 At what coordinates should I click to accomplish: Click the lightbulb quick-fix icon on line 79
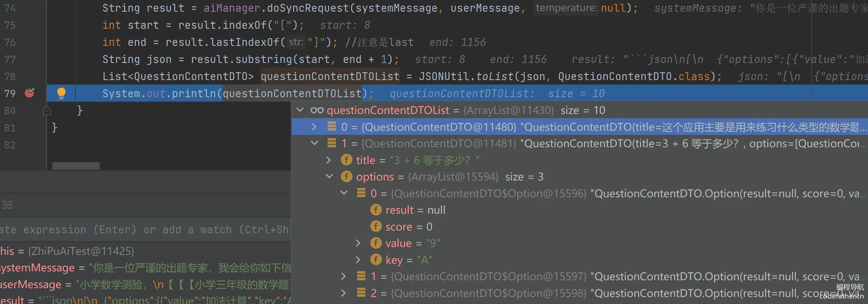61,93
